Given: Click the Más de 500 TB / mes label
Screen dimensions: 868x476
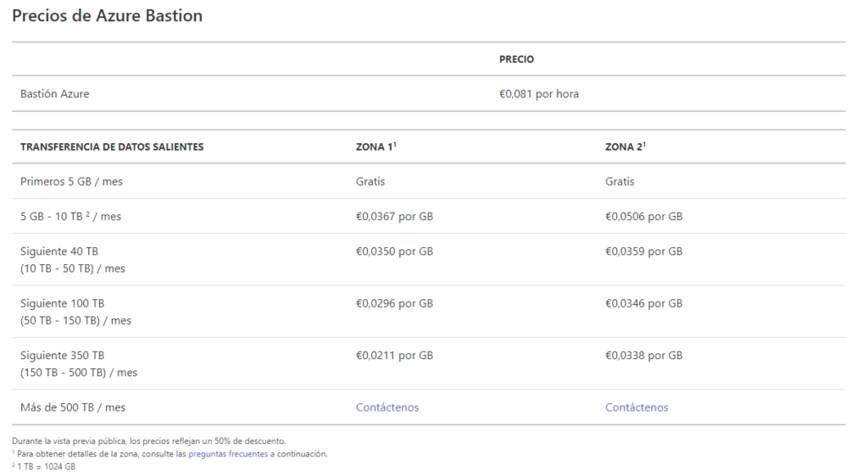Looking at the screenshot, I should point(73,407).
